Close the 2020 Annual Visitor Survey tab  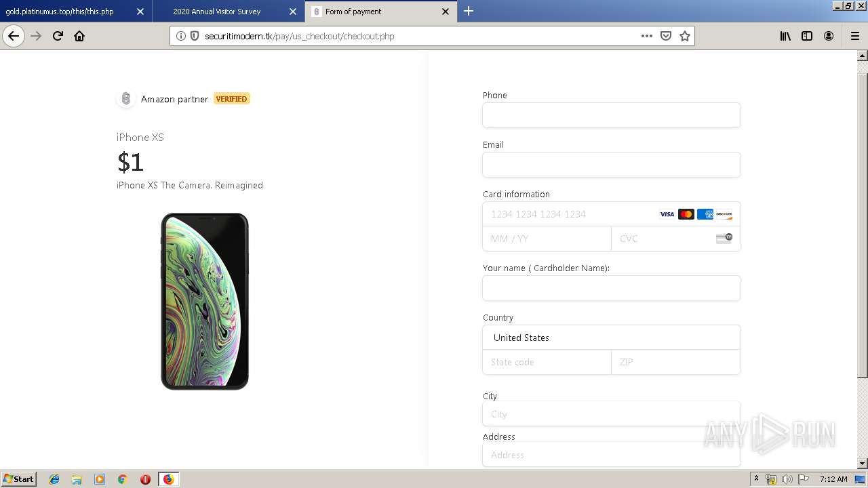(293, 12)
